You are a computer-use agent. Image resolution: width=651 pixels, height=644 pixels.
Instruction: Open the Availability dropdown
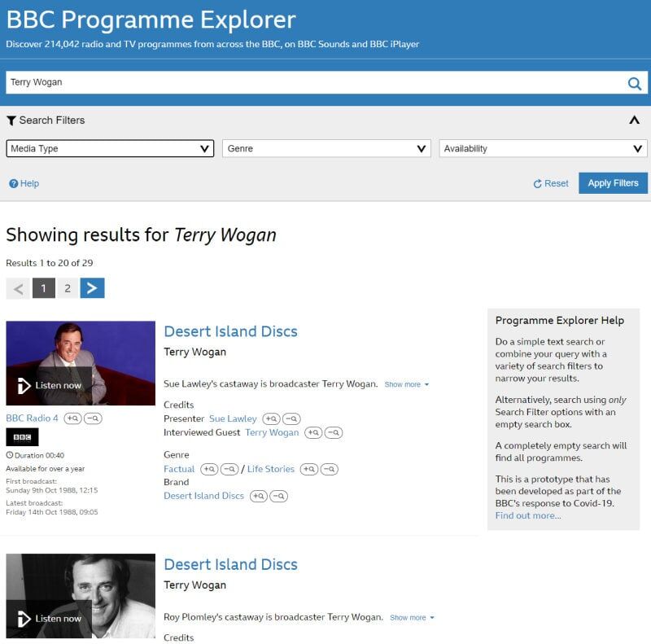coord(543,149)
